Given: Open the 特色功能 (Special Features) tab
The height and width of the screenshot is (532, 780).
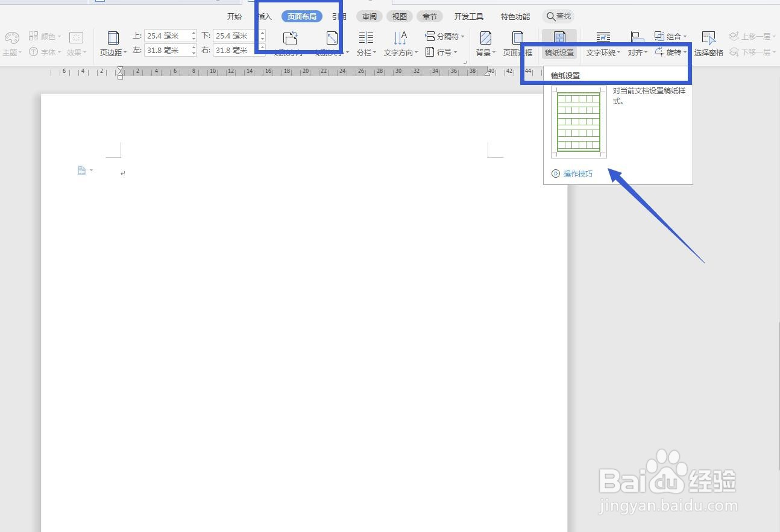Looking at the screenshot, I should pos(515,16).
